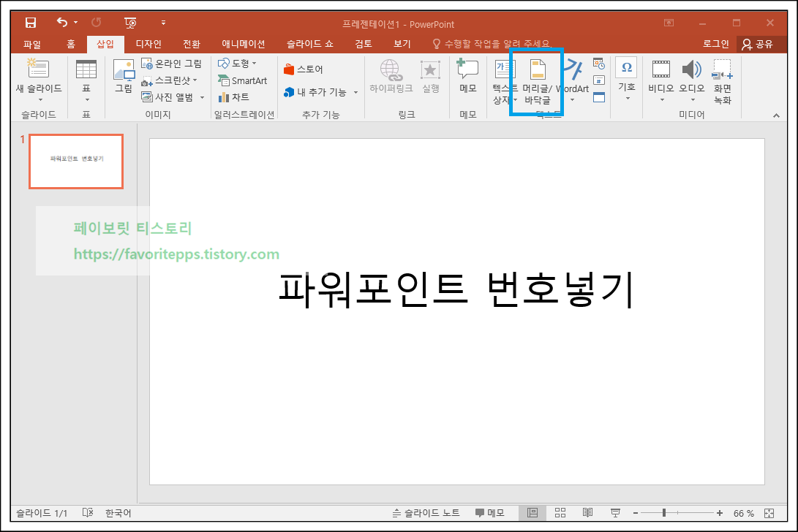The height and width of the screenshot is (532, 798).
Task: Open the 검토 tab
Action: (364, 45)
